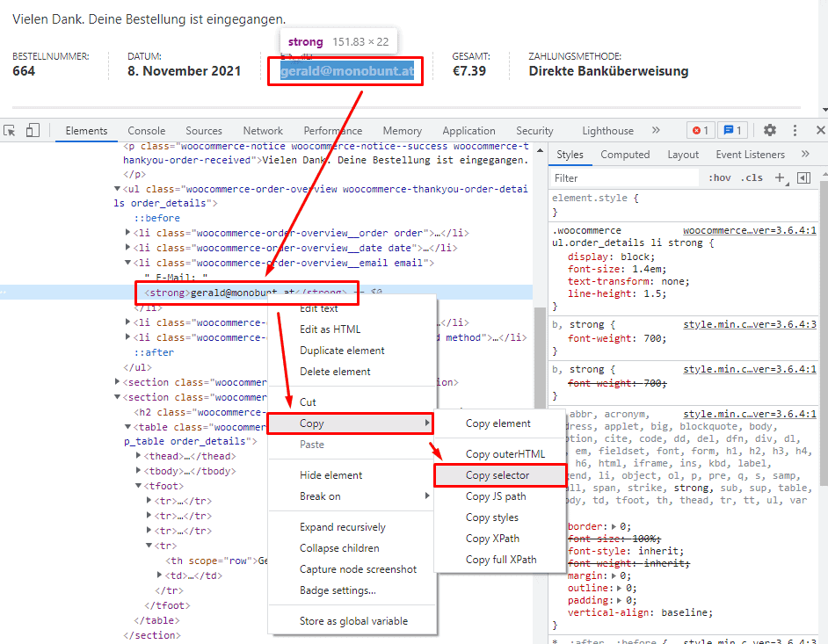Viewport: 828px width, 644px height.
Task: Show more DevTools tabs chevron
Action: tap(656, 130)
